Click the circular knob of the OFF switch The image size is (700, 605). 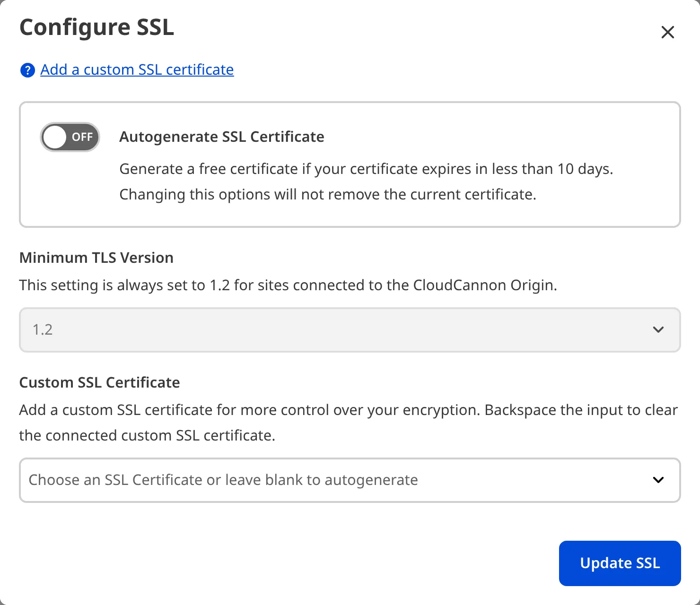pos(55,137)
